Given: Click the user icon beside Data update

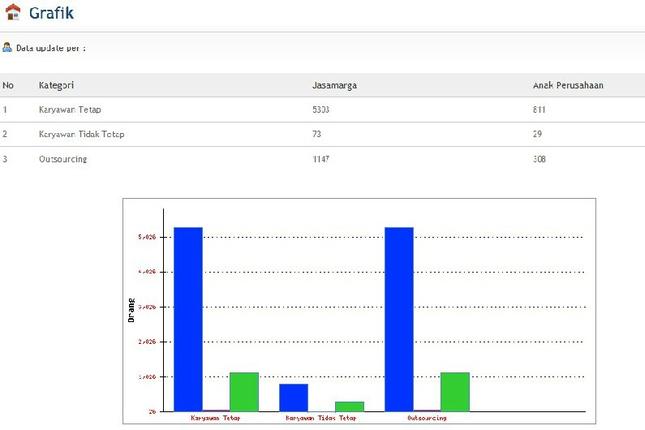Looking at the screenshot, I should [7, 47].
